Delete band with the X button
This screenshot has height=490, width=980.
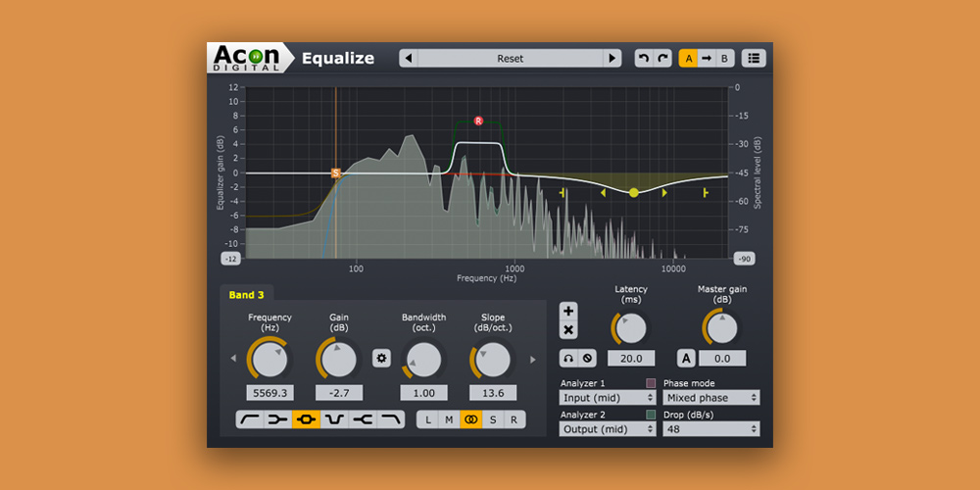click(x=568, y=330)
